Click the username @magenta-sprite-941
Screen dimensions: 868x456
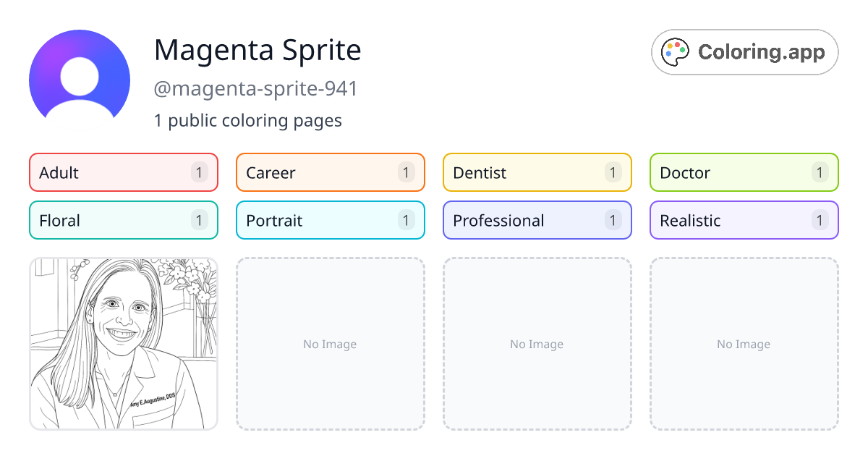[256, 88]
